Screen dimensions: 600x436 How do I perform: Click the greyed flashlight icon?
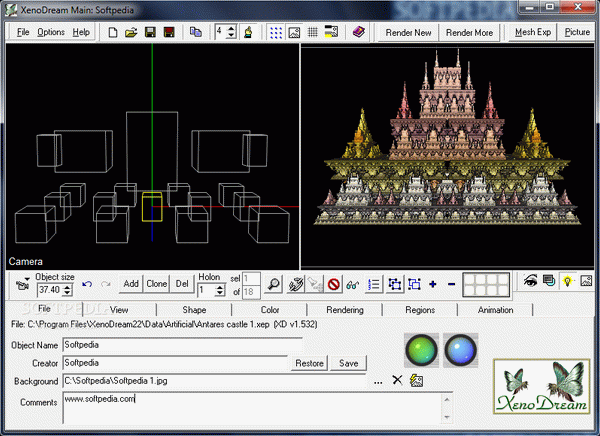315,284
